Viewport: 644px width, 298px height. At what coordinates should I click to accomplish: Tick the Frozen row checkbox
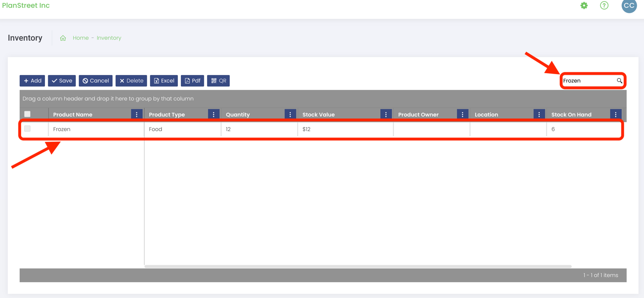(27, 129)
